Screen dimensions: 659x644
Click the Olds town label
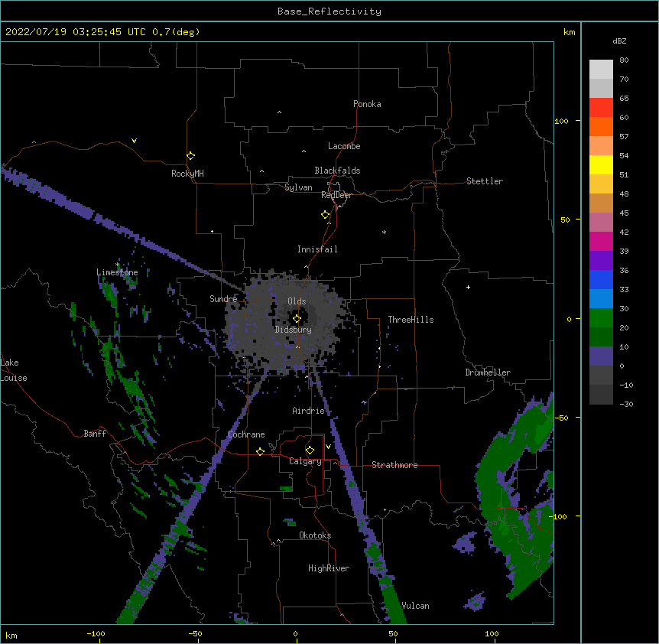click(297, 301)
